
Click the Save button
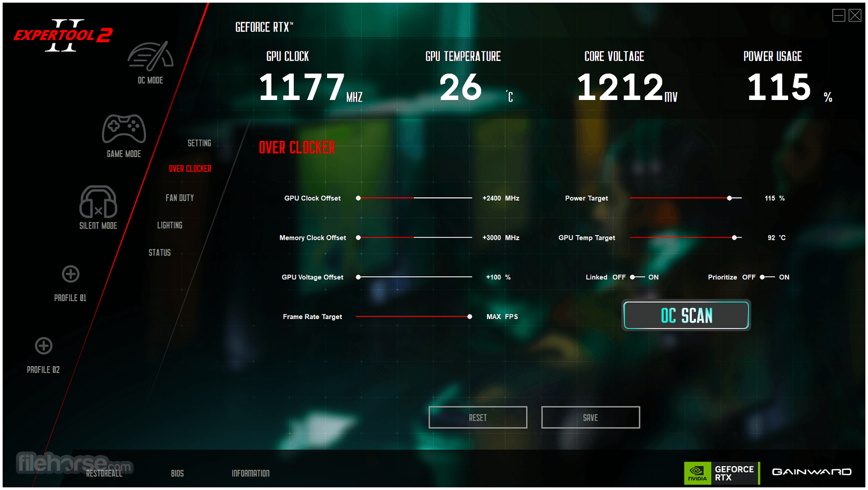click(591, 418)
